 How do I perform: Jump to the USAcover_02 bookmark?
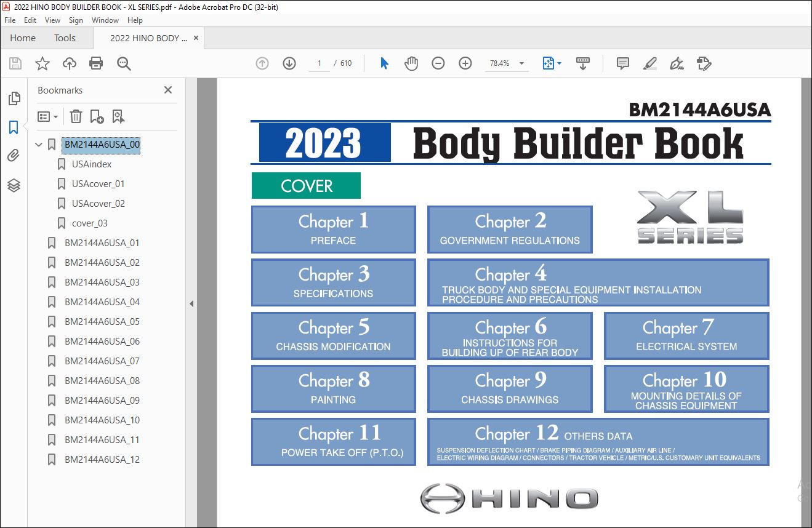[98, 204]
